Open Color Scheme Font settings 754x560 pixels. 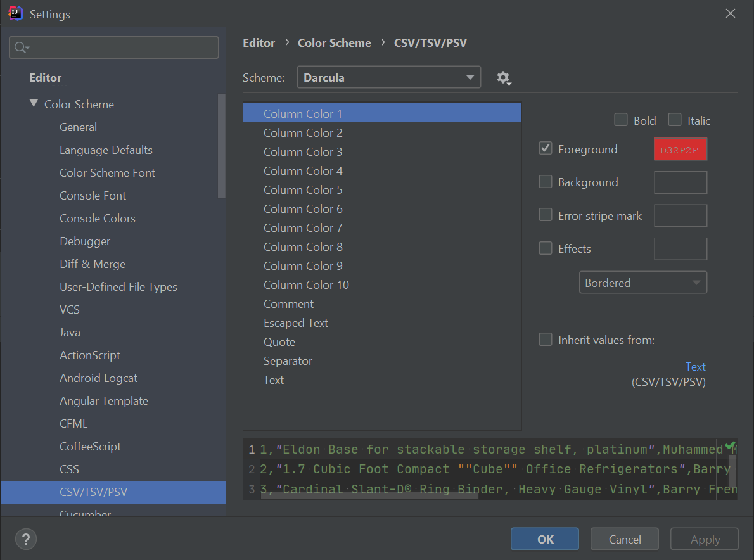pyautogui.click(x=107, y=173)
